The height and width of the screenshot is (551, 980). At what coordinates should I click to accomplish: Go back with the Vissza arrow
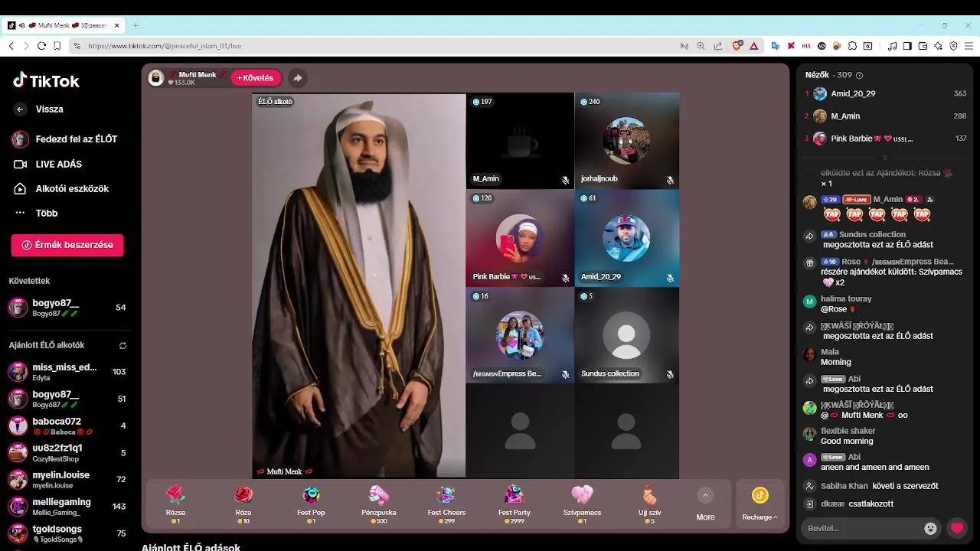click(20, 109)
